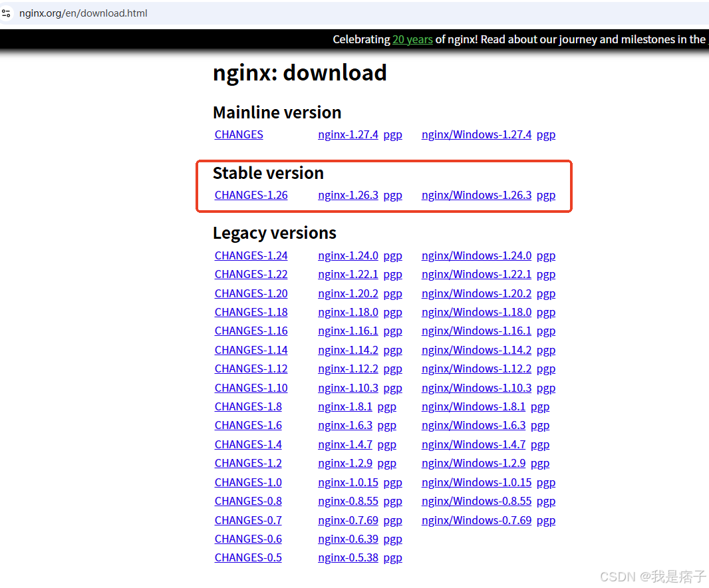Download nginx/Windows-1.8.1

pyautogui.click(x=474, y=407)
